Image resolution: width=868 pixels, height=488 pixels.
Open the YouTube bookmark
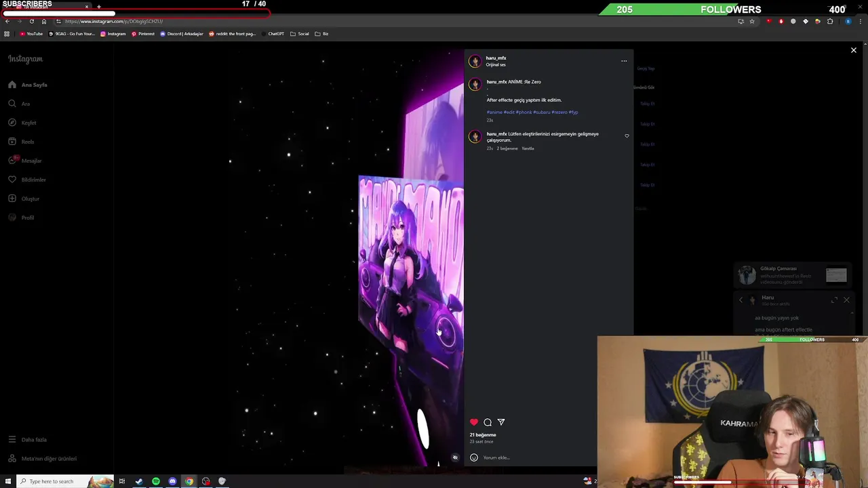click(31, 34)
